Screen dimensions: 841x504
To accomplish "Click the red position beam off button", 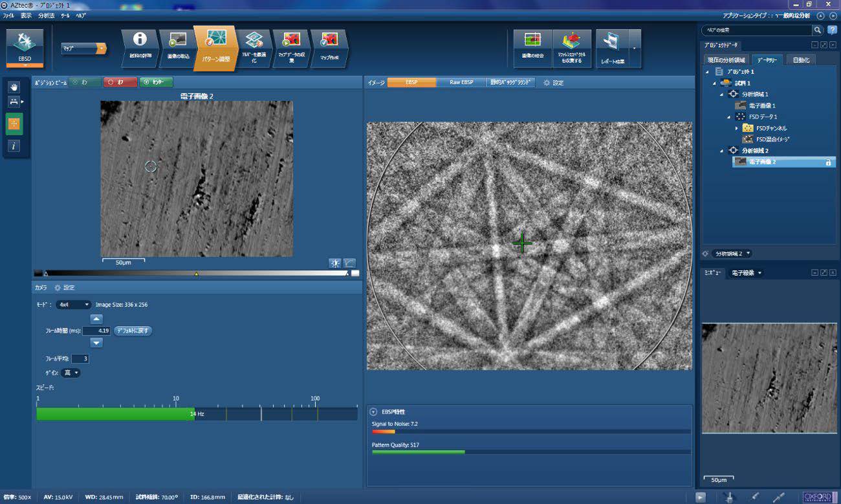I will tap(119, 82).
